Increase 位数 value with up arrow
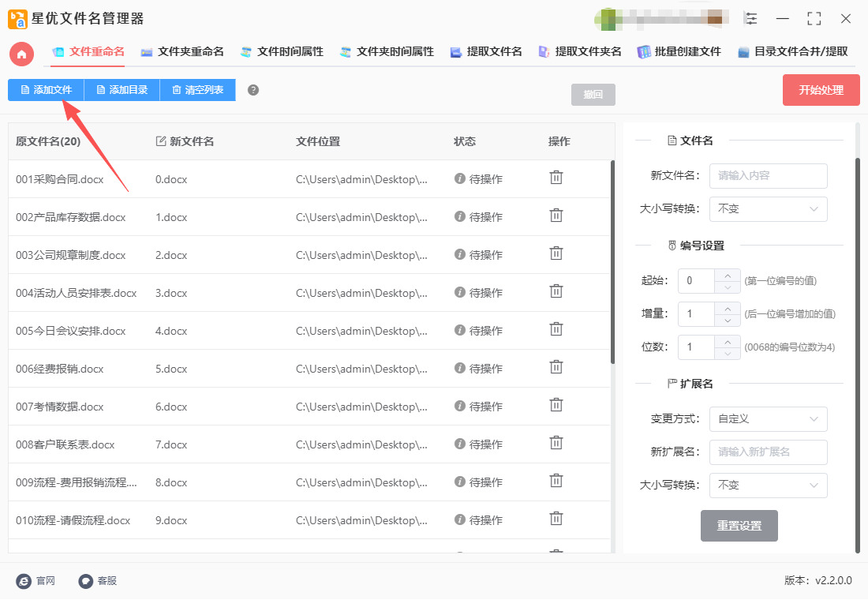Image resolution: width=868 pixels, height=600 pixels. coord(728,342)
